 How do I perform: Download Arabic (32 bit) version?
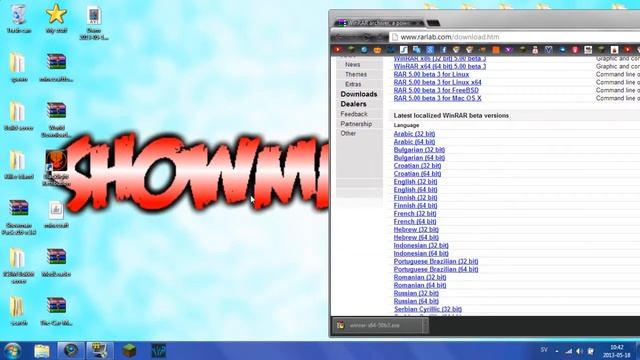click(x=414, y=134)
